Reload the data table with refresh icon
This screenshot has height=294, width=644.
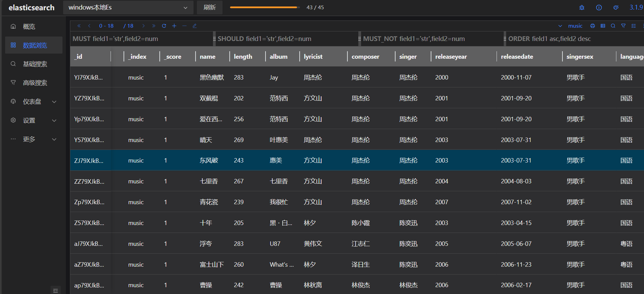point(164,26)
